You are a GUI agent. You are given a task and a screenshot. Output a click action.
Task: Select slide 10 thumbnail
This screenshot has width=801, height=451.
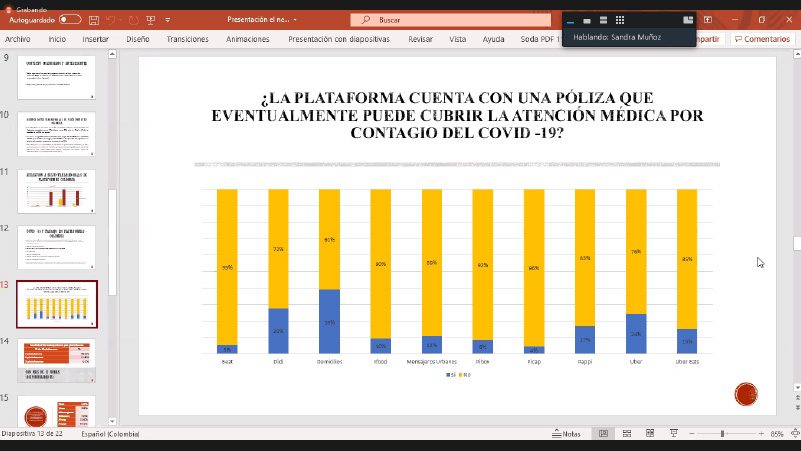pyautogui.click(x=56, y=134)
